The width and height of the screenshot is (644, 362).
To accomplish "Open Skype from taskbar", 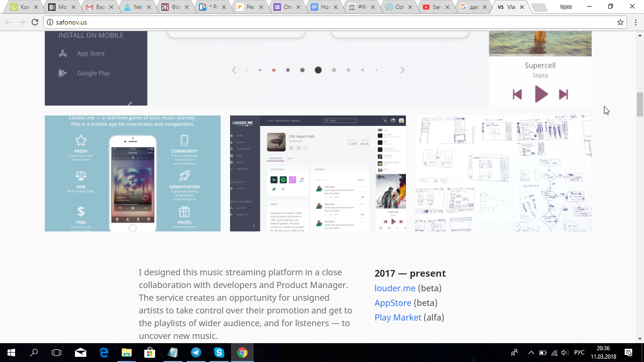I will tap(219, 353).
